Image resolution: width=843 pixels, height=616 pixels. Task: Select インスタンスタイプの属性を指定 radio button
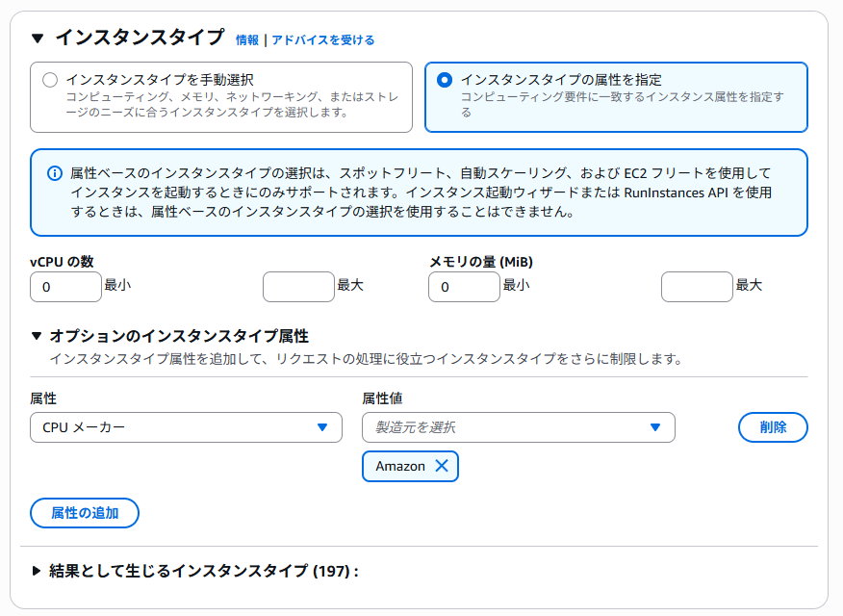(x=445, y=80)
